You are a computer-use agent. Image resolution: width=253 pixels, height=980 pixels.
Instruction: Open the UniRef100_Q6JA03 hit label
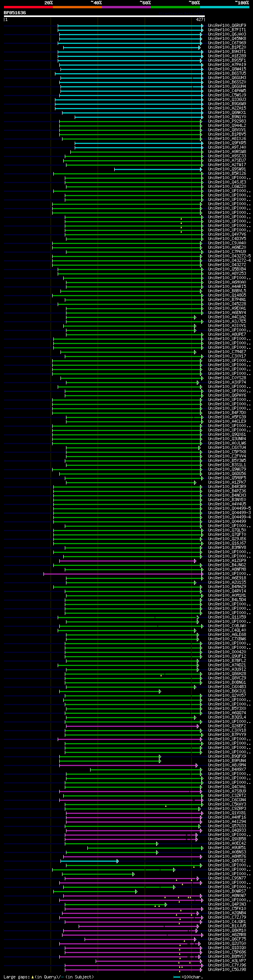[227, 34]
